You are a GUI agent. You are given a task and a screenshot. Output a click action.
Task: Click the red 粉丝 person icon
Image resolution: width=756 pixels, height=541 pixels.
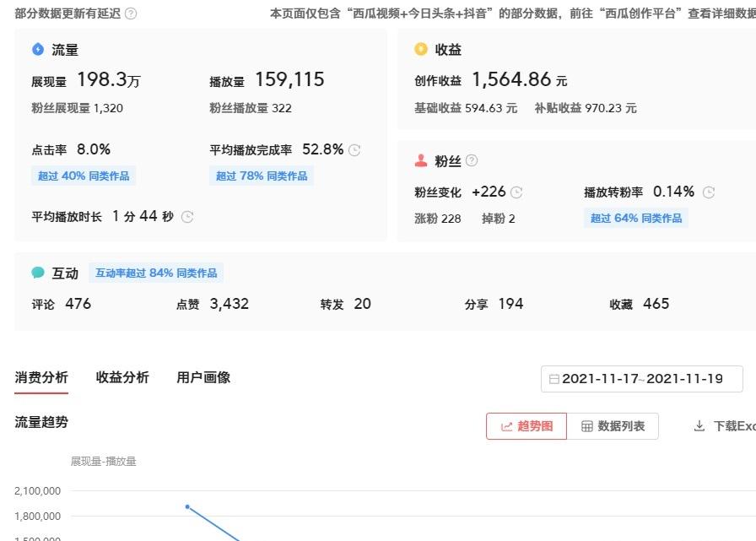point(420,160)
